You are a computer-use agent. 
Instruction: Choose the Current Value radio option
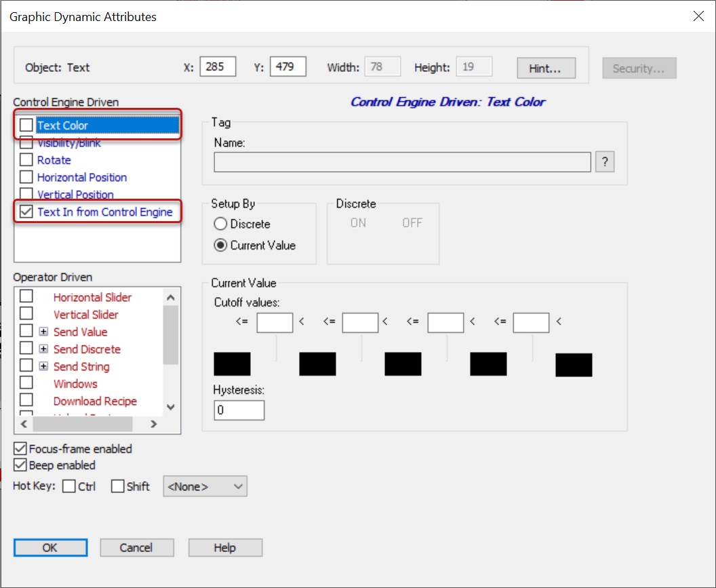(x=220, y=246)
